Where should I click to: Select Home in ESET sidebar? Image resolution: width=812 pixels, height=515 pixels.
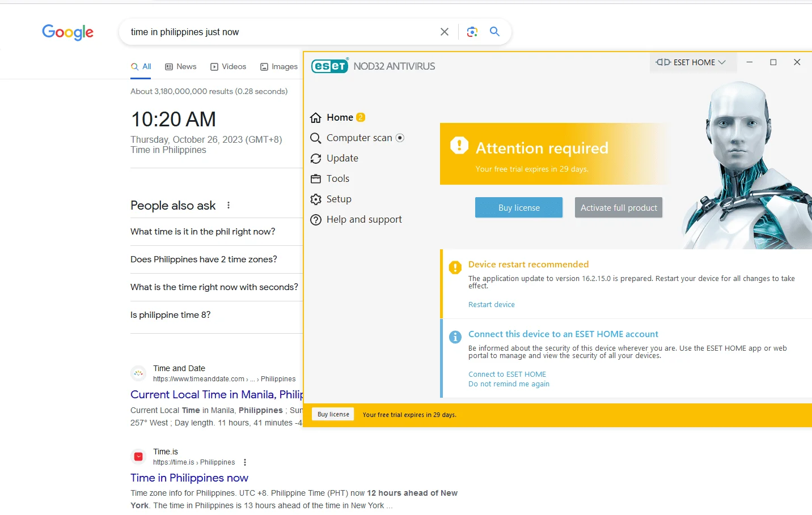340,117
